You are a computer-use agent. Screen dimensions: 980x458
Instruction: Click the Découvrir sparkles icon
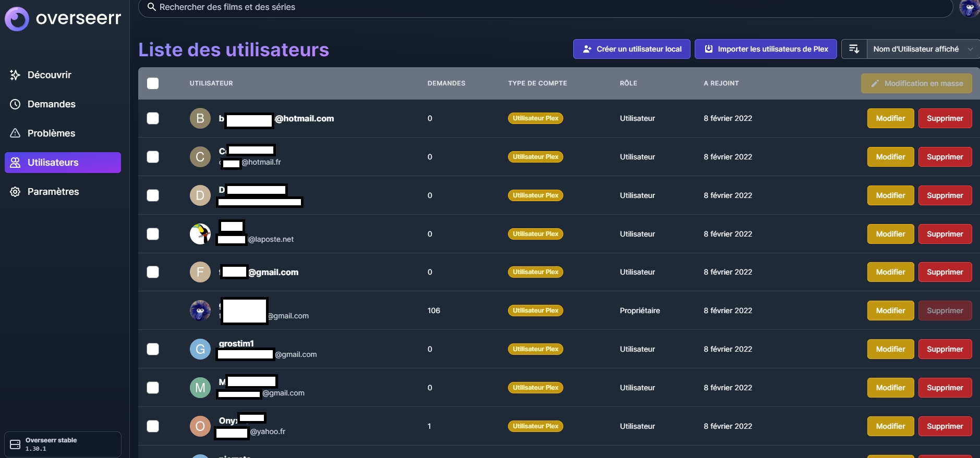coord(15,75)
